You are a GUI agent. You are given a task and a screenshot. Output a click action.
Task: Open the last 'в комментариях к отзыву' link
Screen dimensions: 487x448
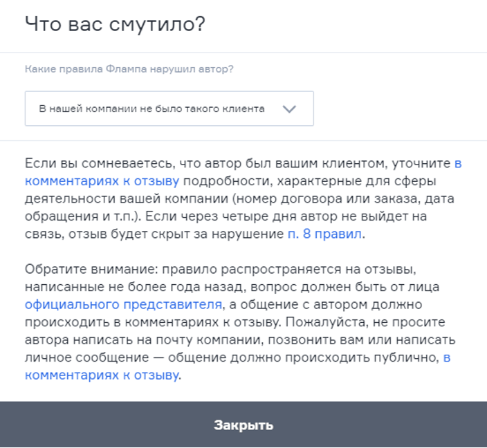tap(102, 375)
